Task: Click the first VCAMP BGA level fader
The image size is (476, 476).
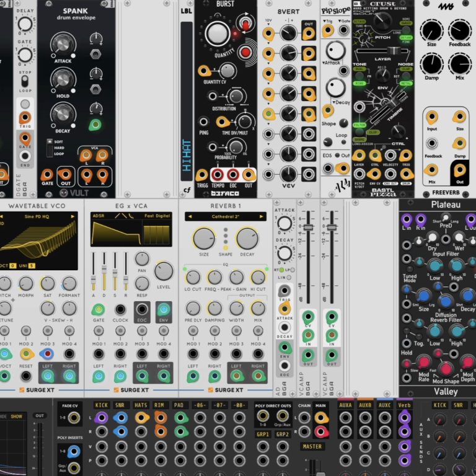Action: pyautogui.click(x=308, y=227)
